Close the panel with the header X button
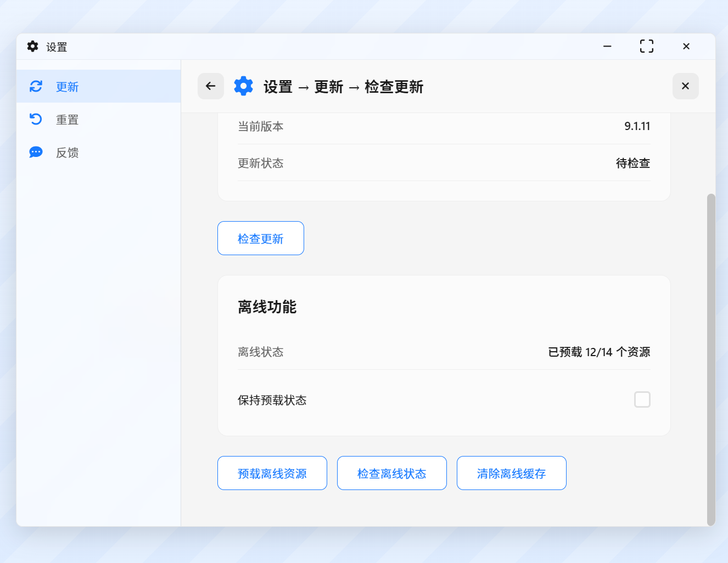The width and height of the screenshot is (728, 563). pos(686,86)
